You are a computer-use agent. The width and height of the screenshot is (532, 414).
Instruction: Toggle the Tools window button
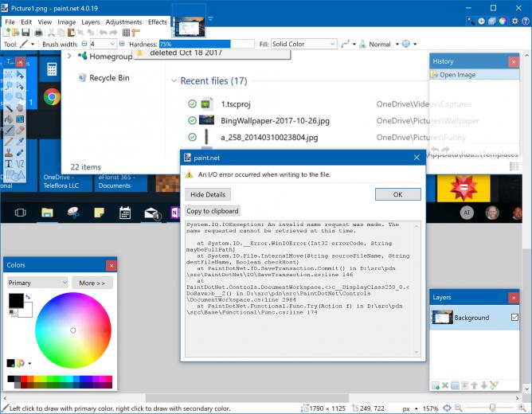click(x=471, y=21)
